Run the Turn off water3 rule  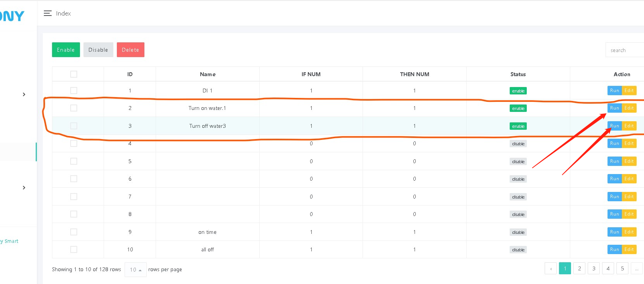[x=614, y=126]
